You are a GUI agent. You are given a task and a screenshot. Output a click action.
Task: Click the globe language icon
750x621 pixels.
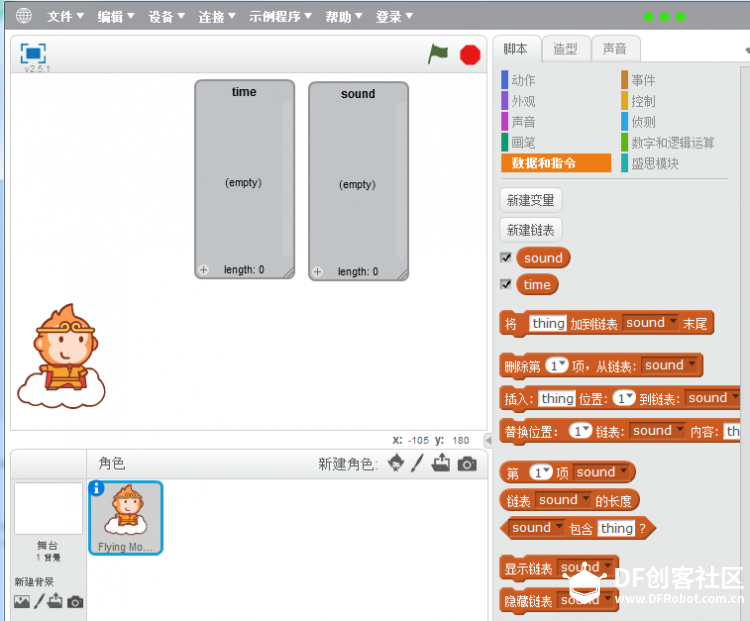23,16
